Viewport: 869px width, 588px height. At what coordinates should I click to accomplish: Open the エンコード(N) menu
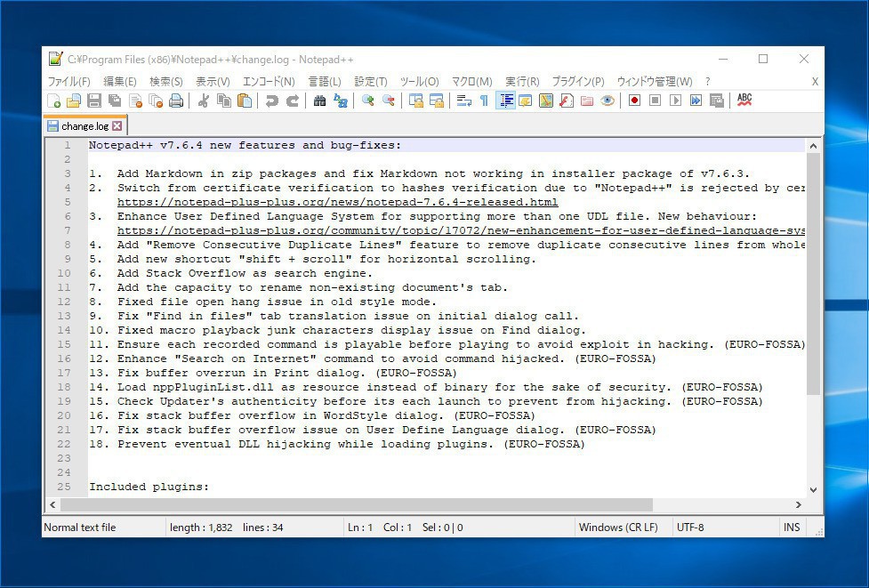pos(269,82)
